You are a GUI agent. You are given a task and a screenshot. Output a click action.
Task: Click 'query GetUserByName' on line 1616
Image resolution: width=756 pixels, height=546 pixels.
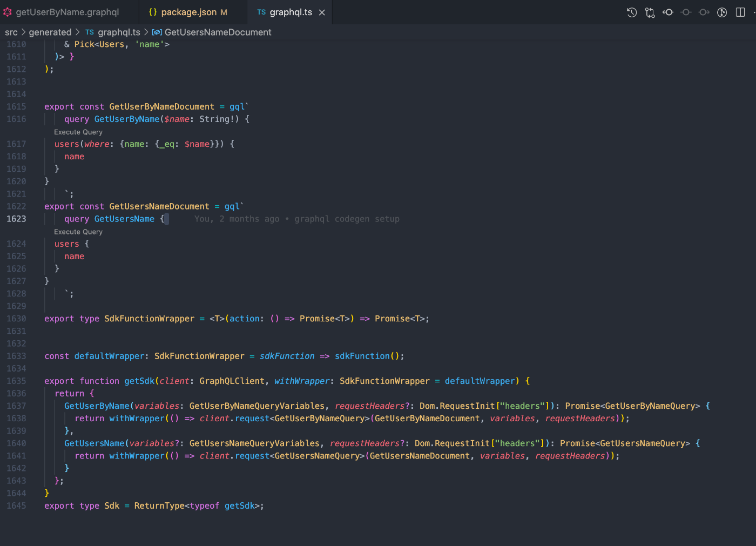(112, 119)
